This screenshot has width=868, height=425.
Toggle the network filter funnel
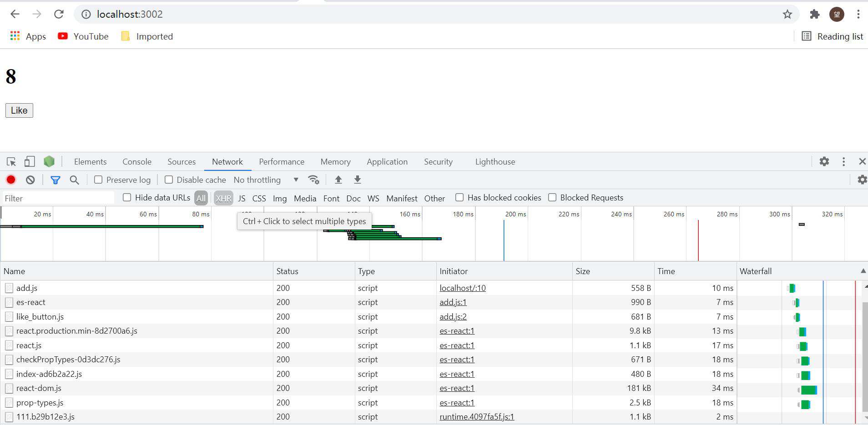(56, 180)
